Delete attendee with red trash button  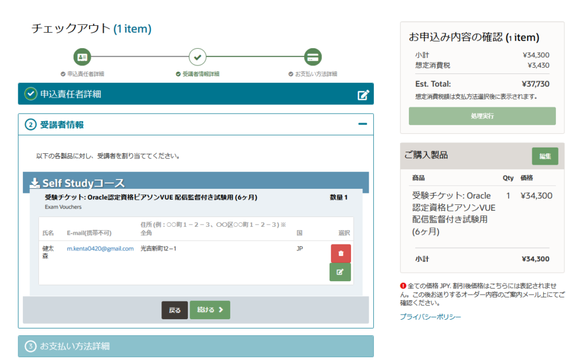point(341,253)
